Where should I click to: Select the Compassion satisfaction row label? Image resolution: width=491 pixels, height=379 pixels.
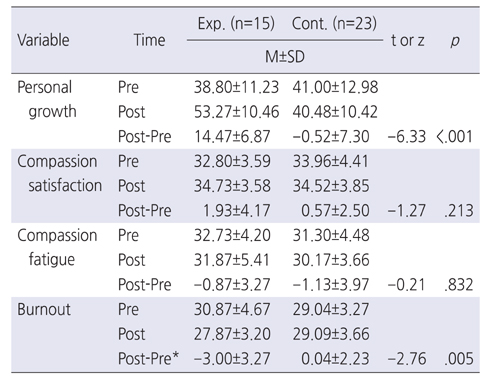[x=60, y=173]
